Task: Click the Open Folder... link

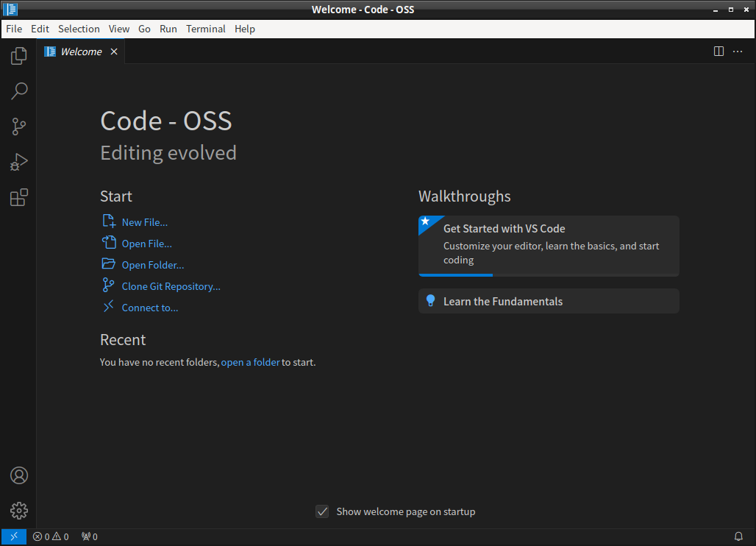Action: point(153,265)
